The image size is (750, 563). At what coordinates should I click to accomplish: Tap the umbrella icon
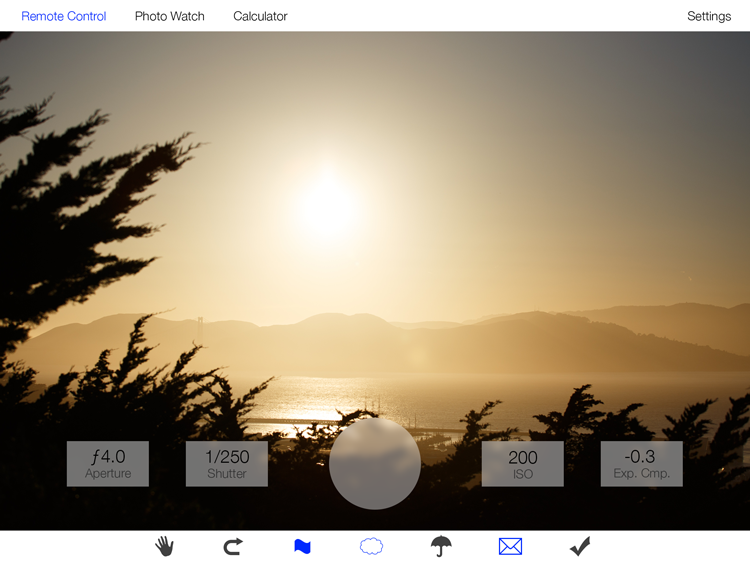click(441, 546)
